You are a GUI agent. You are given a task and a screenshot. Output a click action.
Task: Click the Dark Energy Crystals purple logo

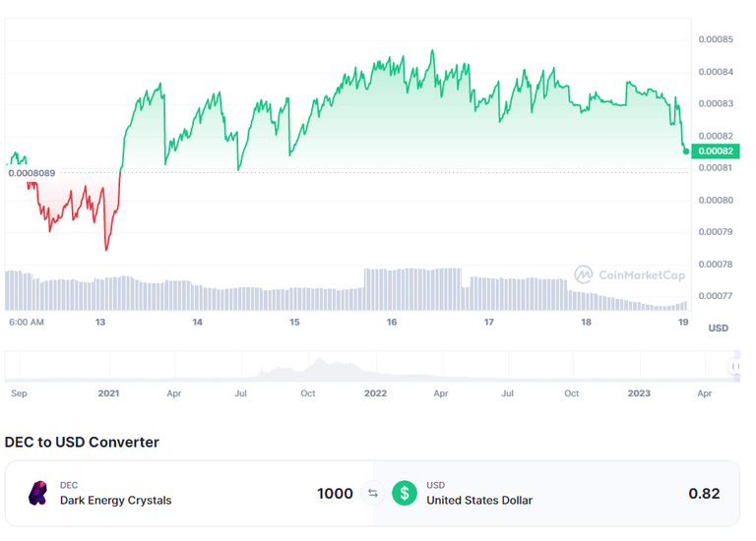pos(38,494)
